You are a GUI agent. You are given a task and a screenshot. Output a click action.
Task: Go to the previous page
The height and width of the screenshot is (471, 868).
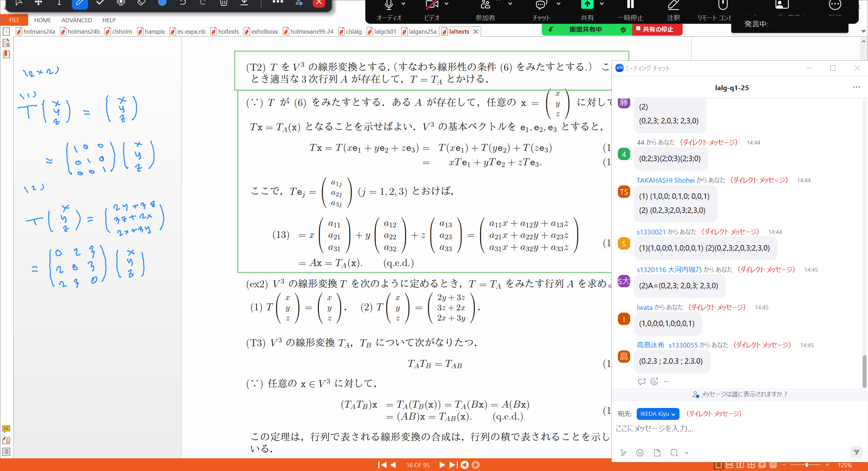click(x=393, y=465)
